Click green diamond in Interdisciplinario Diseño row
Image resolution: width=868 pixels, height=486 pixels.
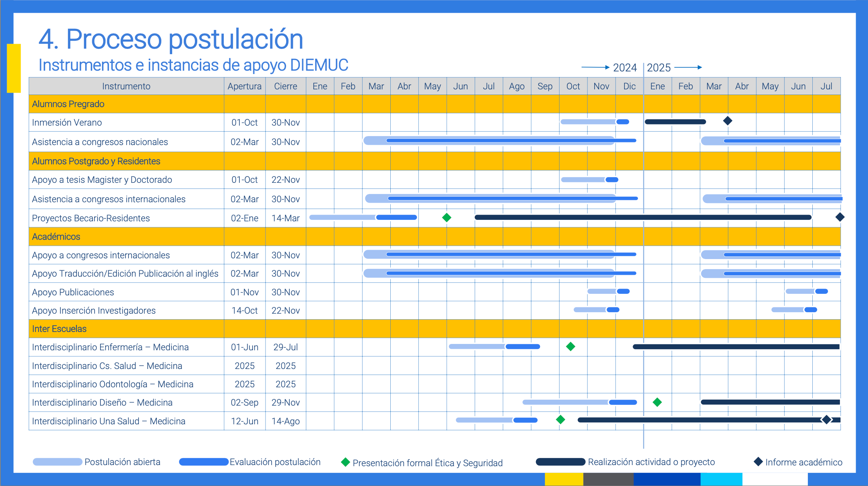pyautogui.click(x=657, y=402)
